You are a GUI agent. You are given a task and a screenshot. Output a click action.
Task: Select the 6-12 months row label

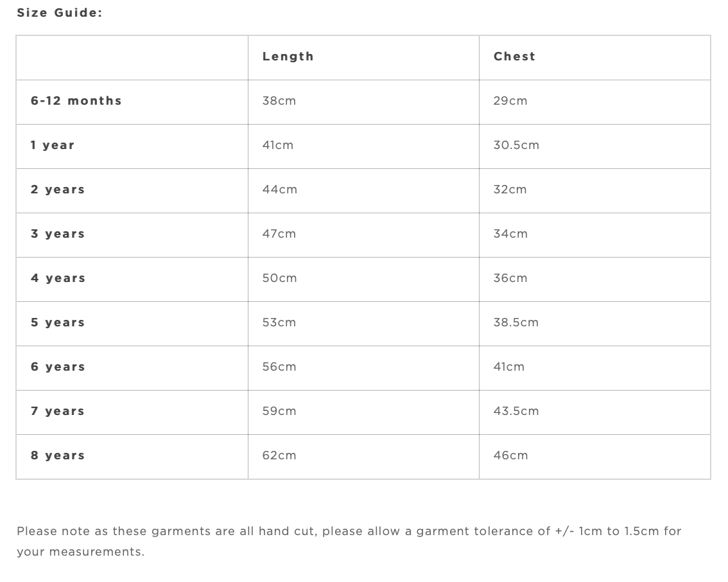[76, 101]
